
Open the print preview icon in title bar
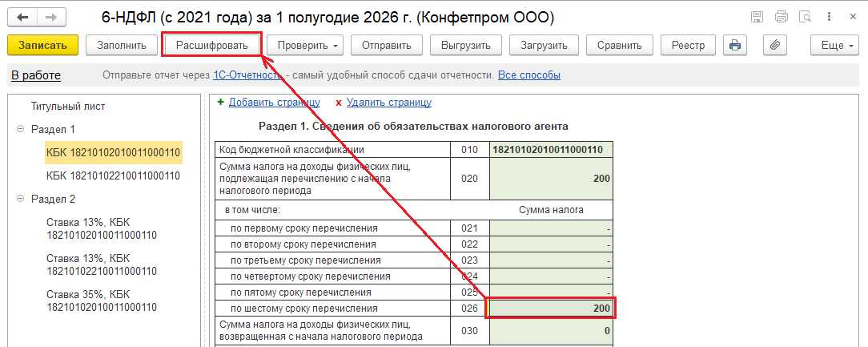[806, 17]
